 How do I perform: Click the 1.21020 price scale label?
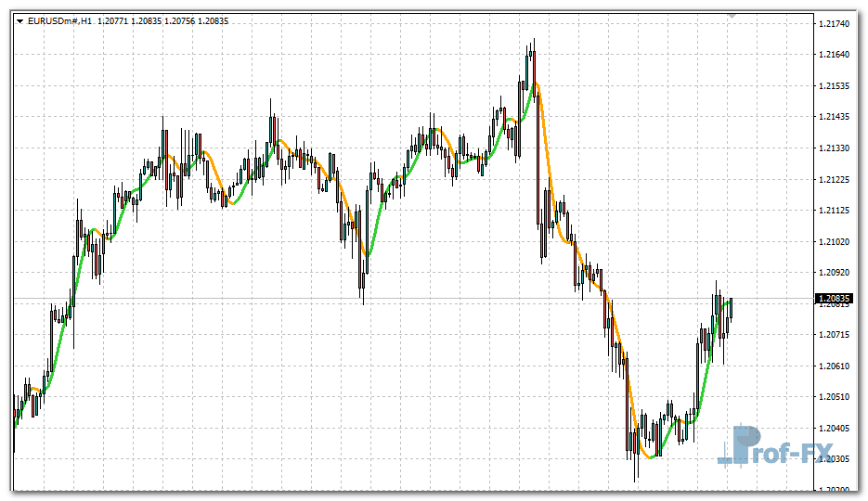click(x=836, y=242)
